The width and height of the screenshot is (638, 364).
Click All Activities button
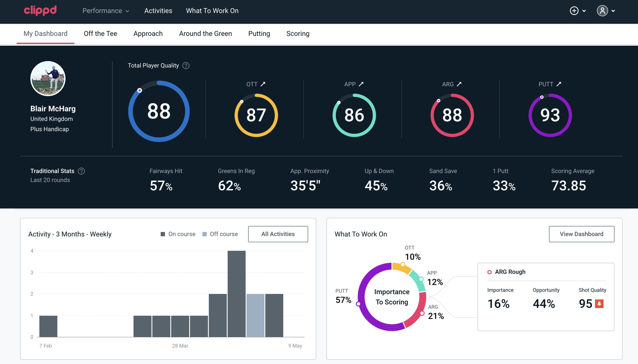pos(278,234)
